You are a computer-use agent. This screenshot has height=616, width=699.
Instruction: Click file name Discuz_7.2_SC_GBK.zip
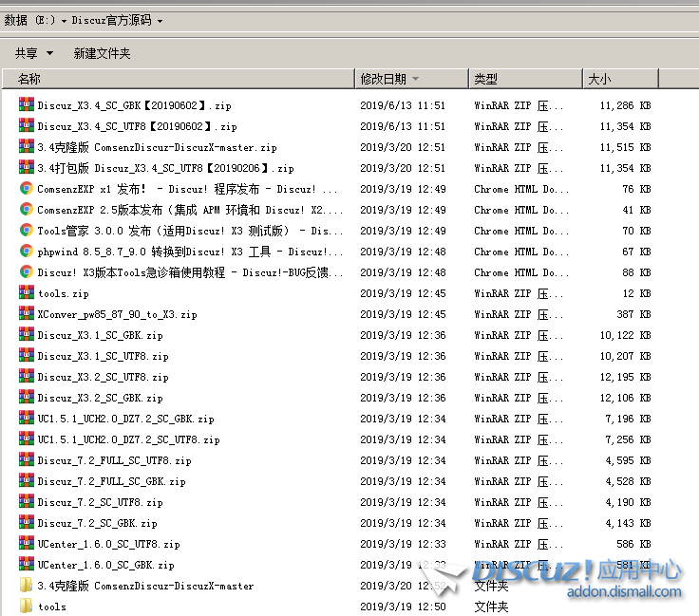[97, 523]
